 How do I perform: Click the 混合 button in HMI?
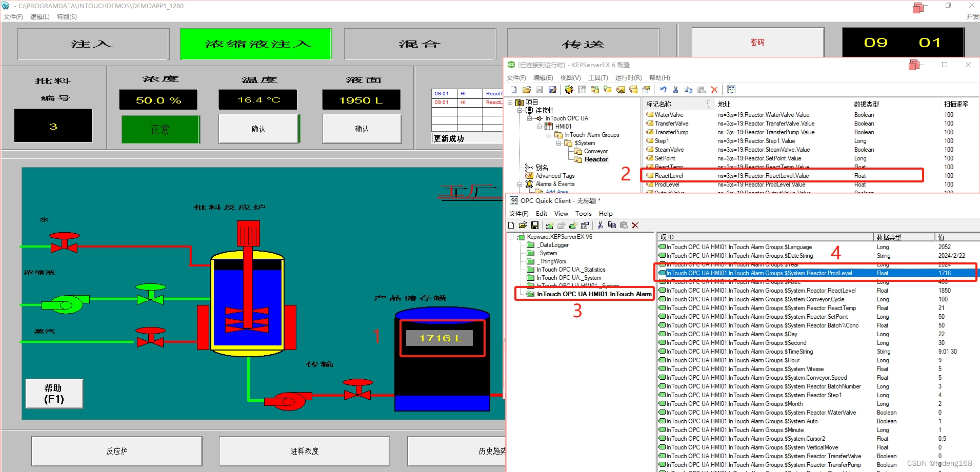tap(420, 44)
